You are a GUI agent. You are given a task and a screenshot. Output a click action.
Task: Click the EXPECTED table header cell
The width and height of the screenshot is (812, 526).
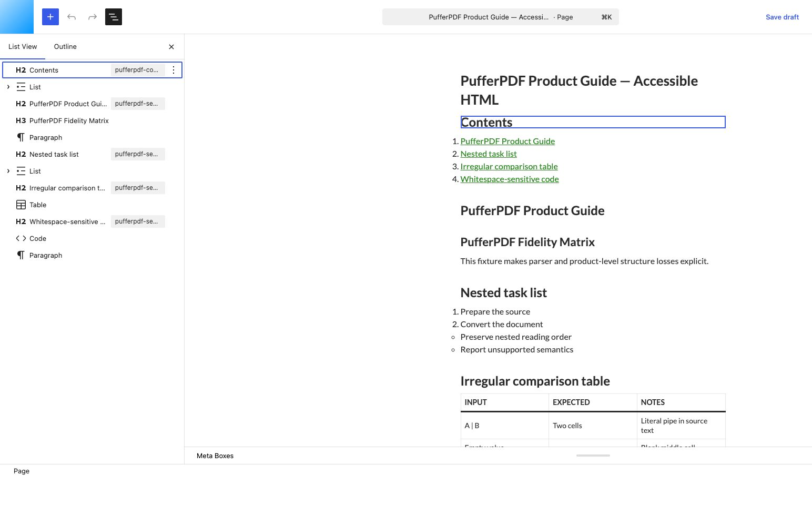coord(593,402)
